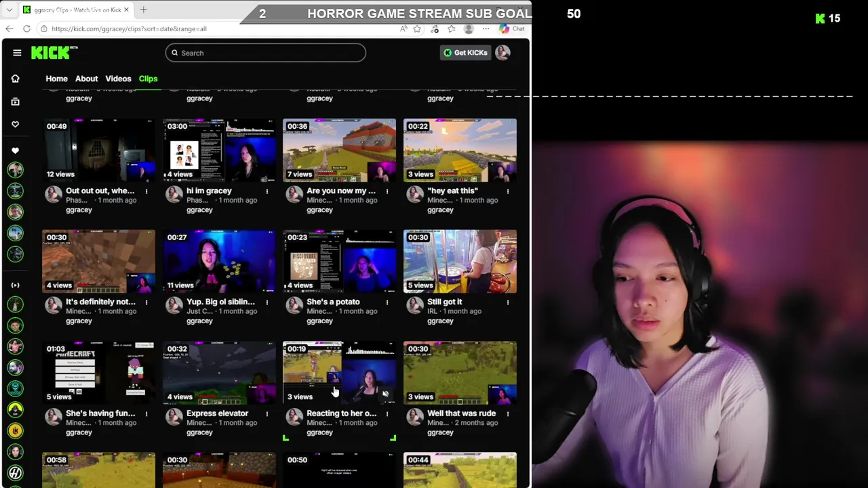
Task: Open the sidebar Browse icon
Action: (15, 102)
